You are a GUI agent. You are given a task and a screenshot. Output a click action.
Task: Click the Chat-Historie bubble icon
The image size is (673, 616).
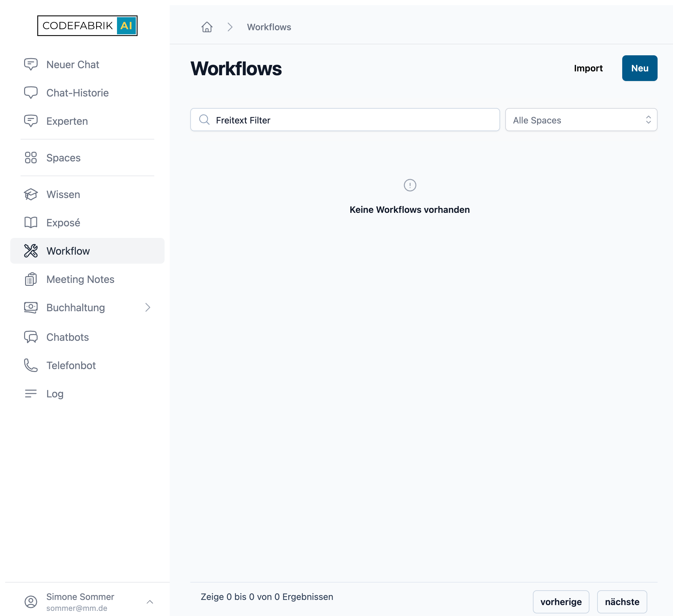[31, 93]
